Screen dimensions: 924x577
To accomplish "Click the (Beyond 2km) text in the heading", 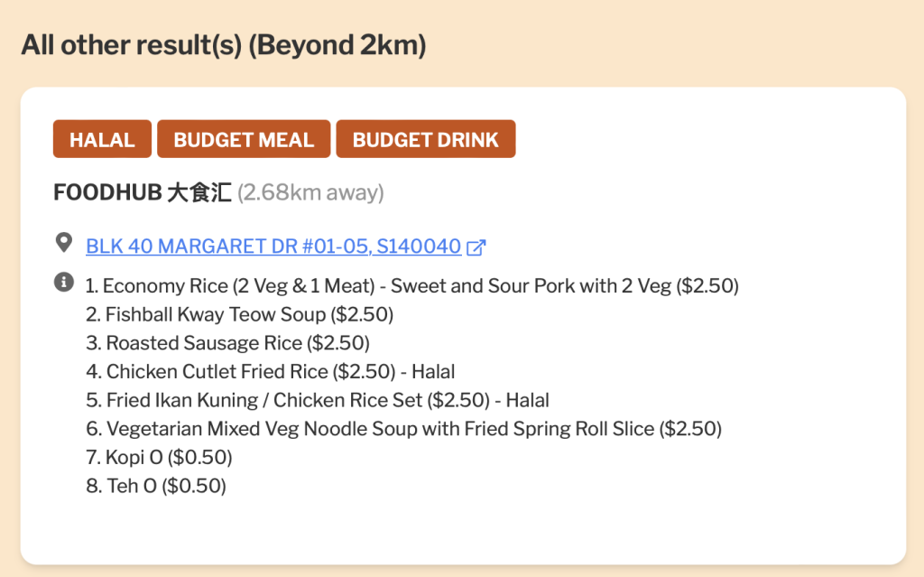I will coord(337,44).
